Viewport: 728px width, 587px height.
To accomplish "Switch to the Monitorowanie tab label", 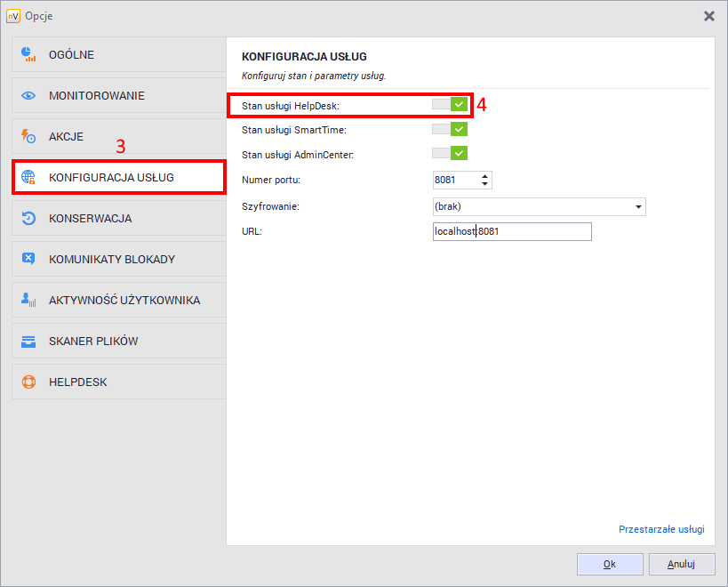I will pyautogui.click(x=96, y=95).
